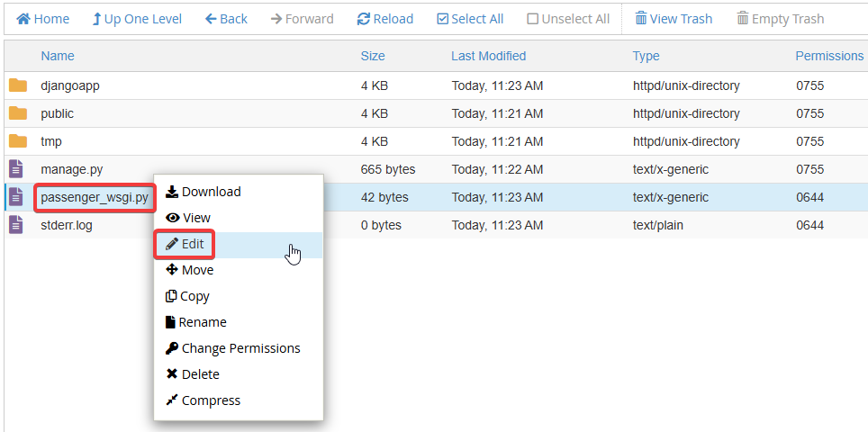Image resolution: width=868 pixels, height=432 pixels.
Task: Sort by Name column header
Action: (x=58, y=56)
